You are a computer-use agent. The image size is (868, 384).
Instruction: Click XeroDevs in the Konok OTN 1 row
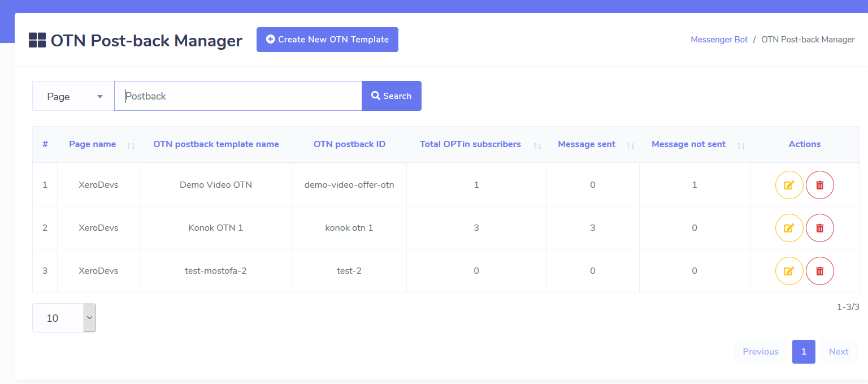pyautogui.click(x=98, y=228)
